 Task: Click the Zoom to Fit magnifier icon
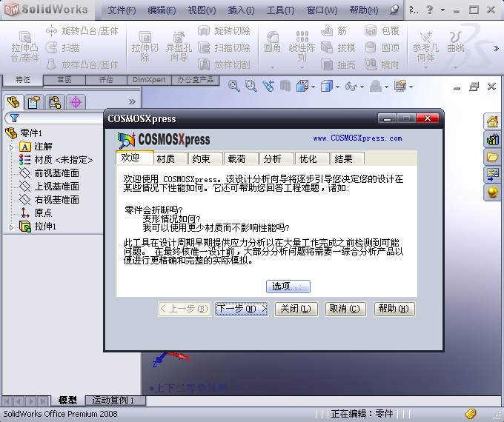[x=234, y=86]
